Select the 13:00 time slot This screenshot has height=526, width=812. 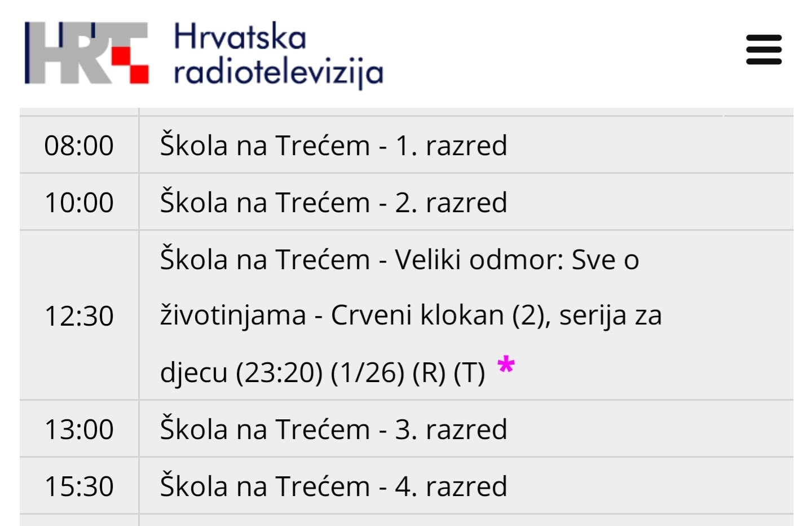tap(79, 429)
